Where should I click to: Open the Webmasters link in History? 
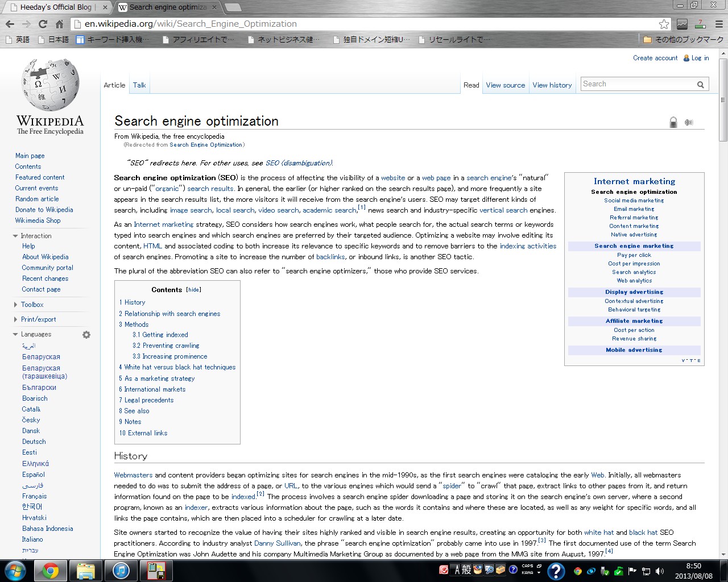point(133,475)
